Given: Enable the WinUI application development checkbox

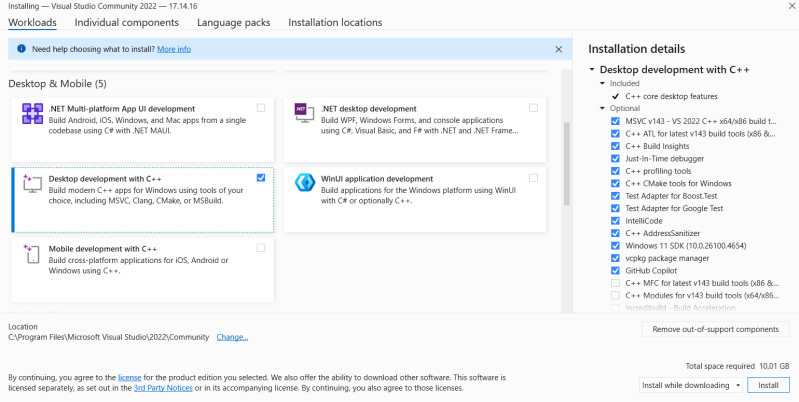Looking at the screenshot, I should tap(533, 177).
